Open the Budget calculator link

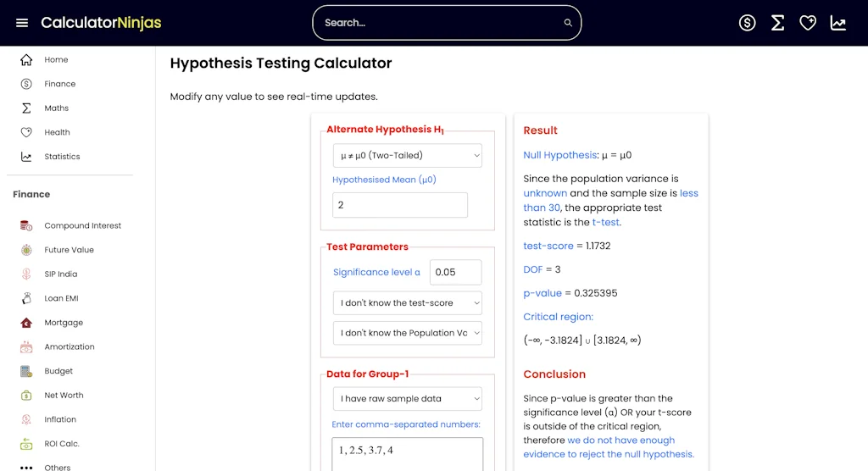58,371
